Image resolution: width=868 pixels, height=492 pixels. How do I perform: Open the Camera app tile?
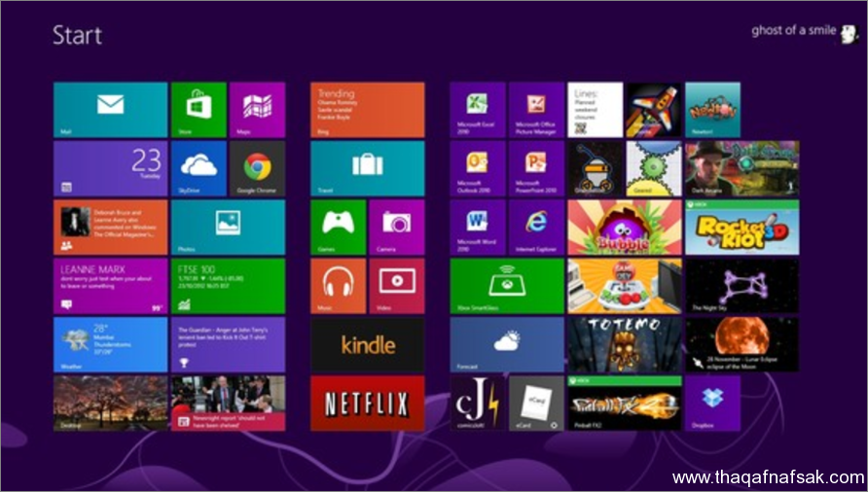[396, 227]
